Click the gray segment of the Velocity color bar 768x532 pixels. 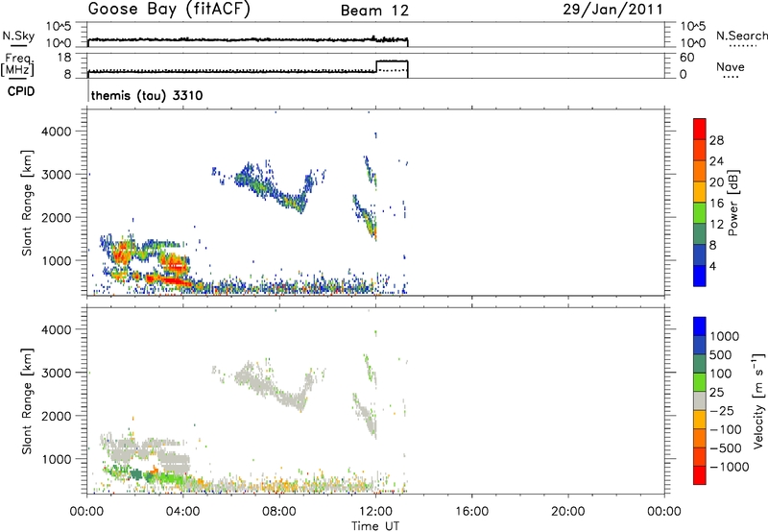point(700,401)
